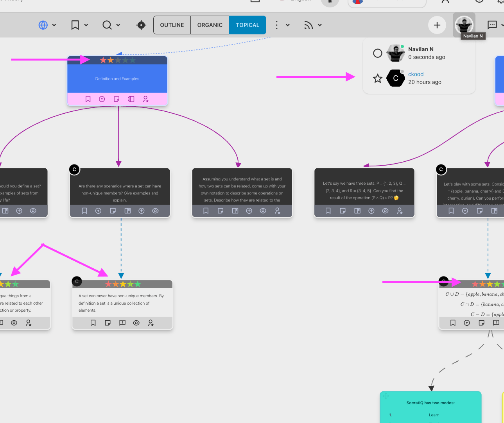The height and width of the screenshot is (423, 504).
Task: Bookmark the Definition and Examples node
Action: [x=88, y=99]
